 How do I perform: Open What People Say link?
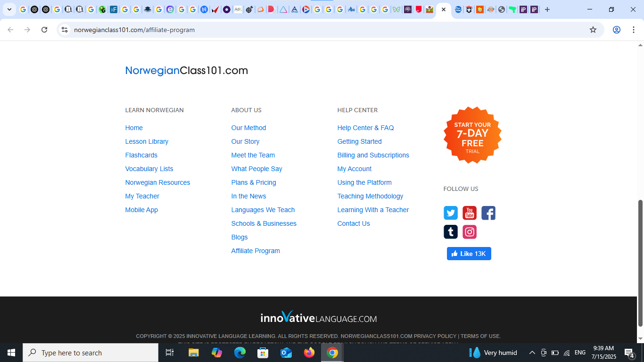click(256, 169)
